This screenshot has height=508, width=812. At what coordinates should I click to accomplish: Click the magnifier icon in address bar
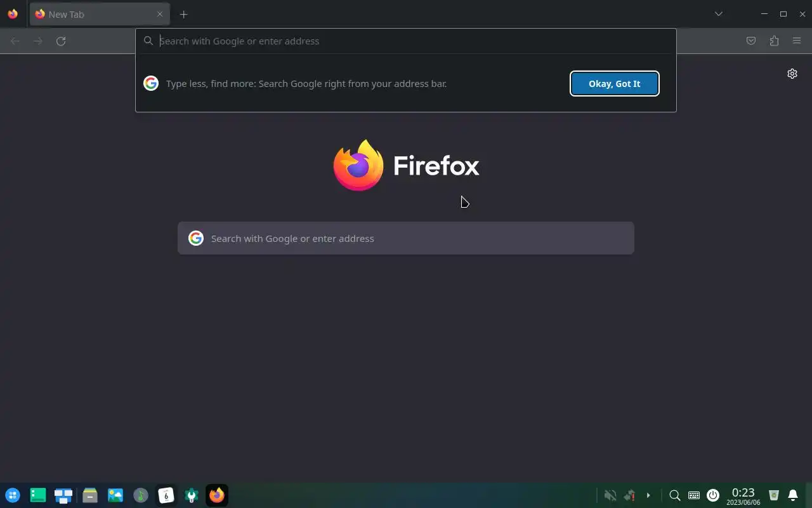(x=148, y=41)
